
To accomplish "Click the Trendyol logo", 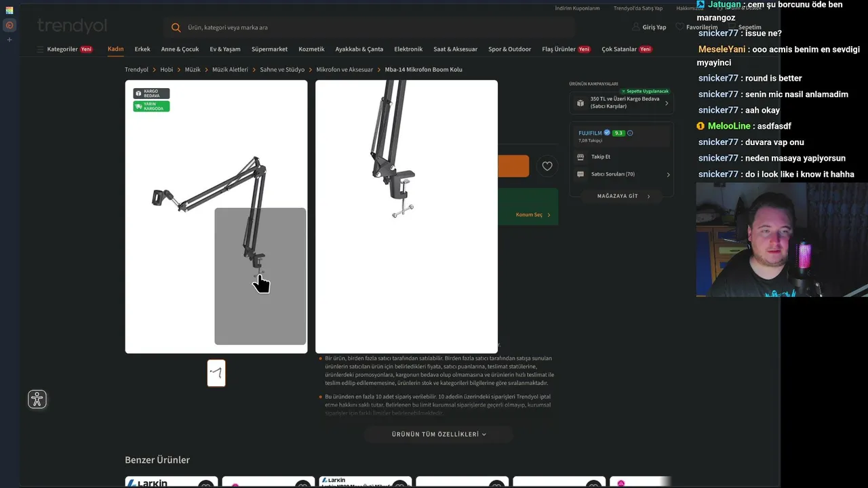I will [x=73, y=26].
